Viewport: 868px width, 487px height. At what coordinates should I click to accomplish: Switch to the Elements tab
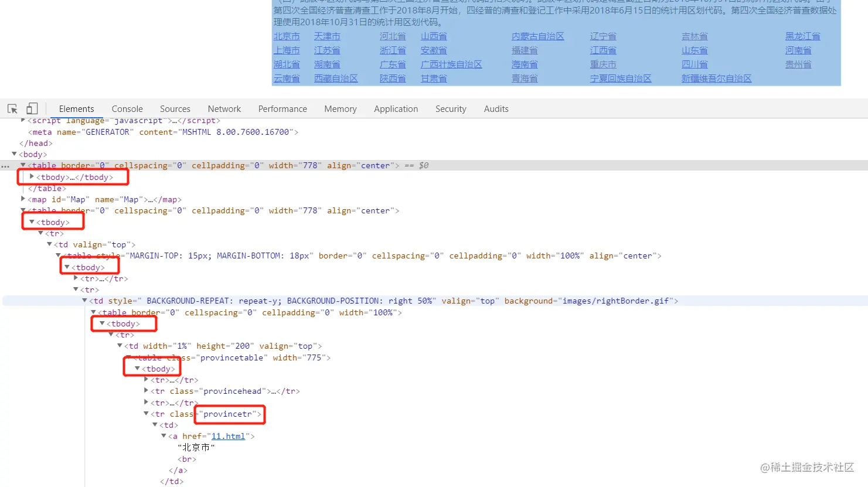(76, 109)
